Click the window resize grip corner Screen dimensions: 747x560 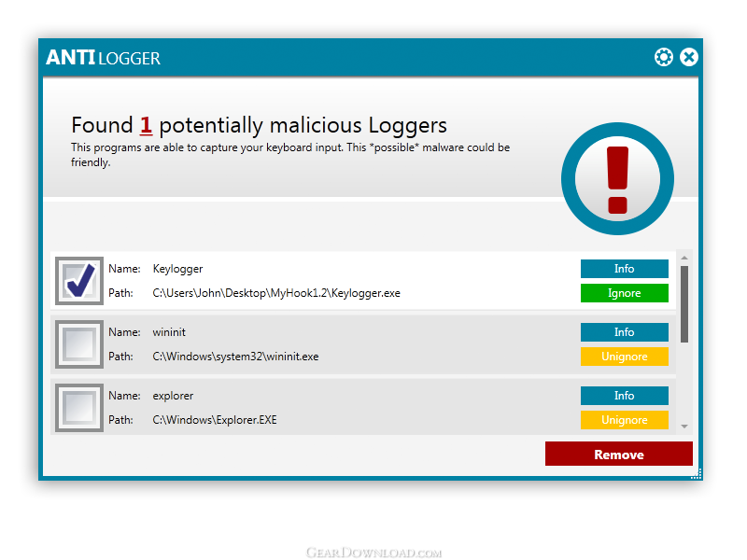point(697,474)
